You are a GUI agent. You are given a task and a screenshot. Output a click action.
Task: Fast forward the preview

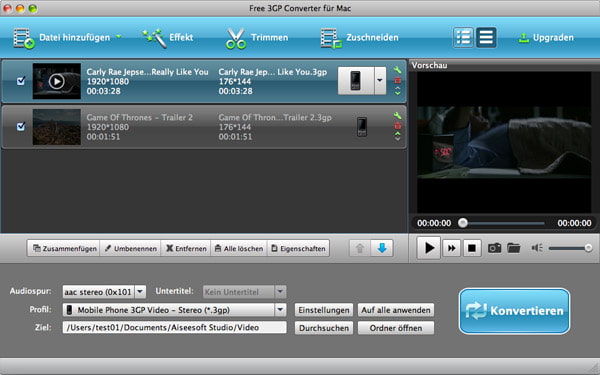(452, 248)
